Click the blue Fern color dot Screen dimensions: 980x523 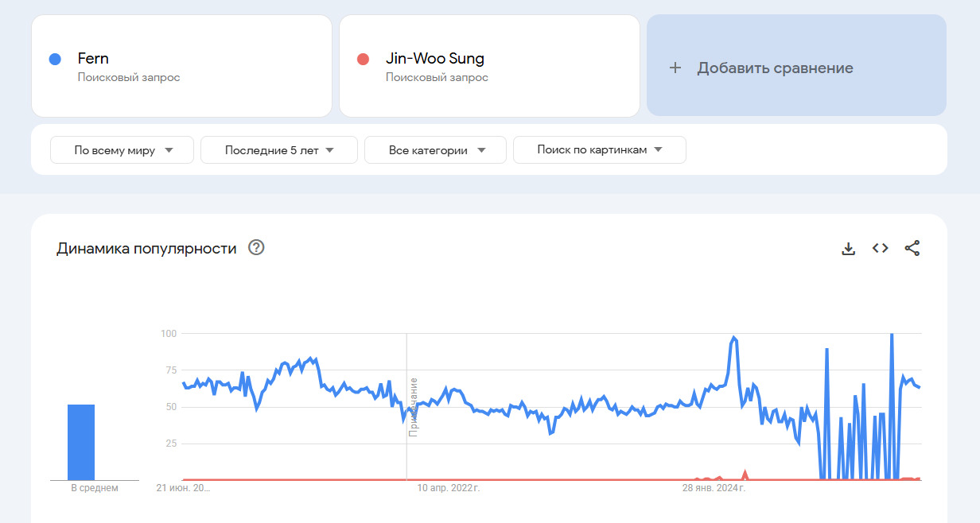coord(55,59)
